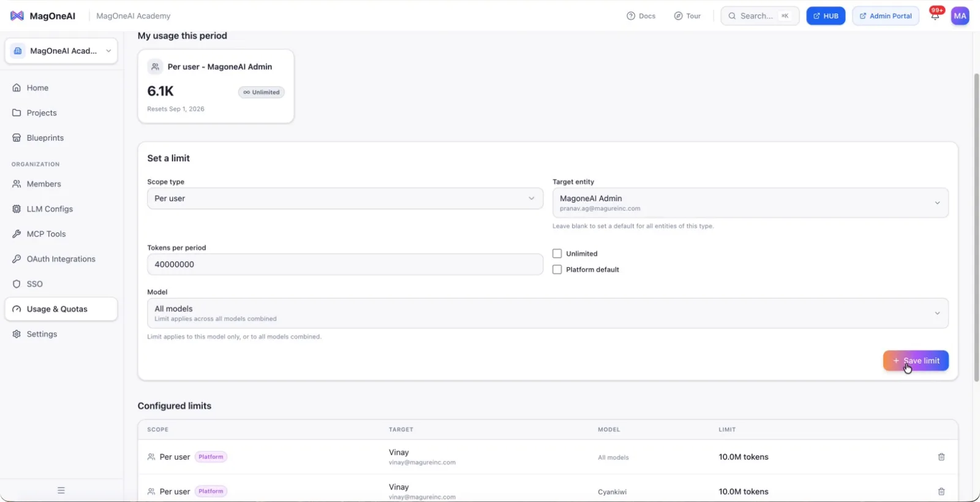Screen dimensions: 980x502
Task: Click the Search box in the header
Action: [760, 16]
